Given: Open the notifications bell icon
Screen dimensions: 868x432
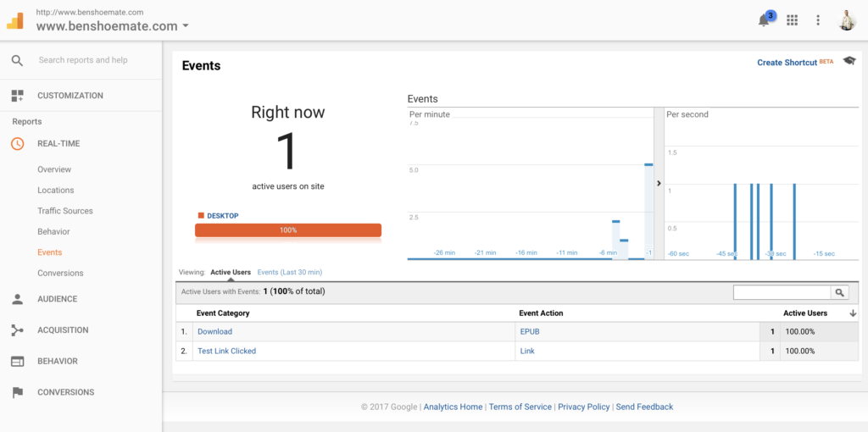Looking at the screenshot, I should click(764, 20).
